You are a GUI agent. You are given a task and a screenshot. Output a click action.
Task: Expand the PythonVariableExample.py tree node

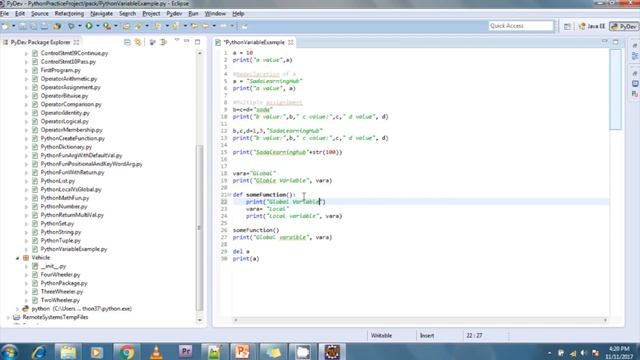click(27, 249)
